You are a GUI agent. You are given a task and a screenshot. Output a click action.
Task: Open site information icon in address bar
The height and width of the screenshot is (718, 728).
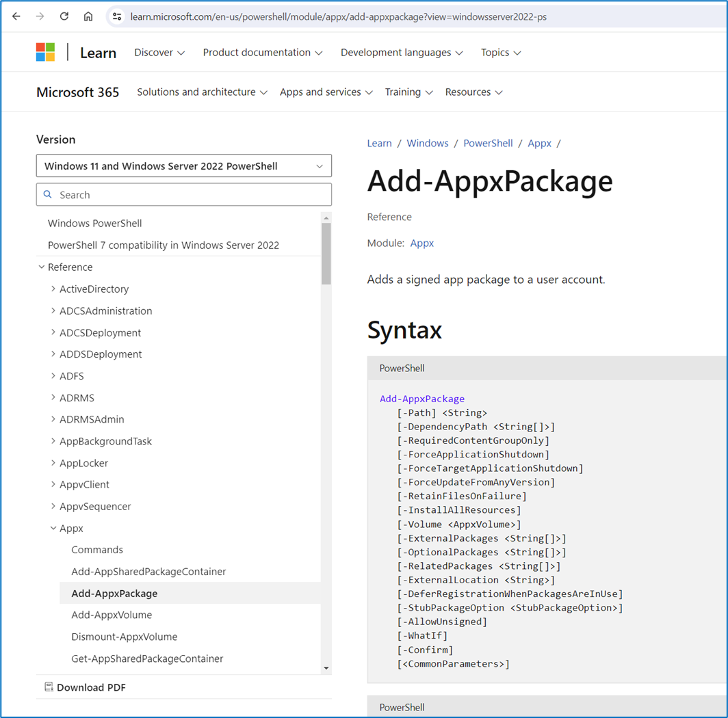pos(116,16)
